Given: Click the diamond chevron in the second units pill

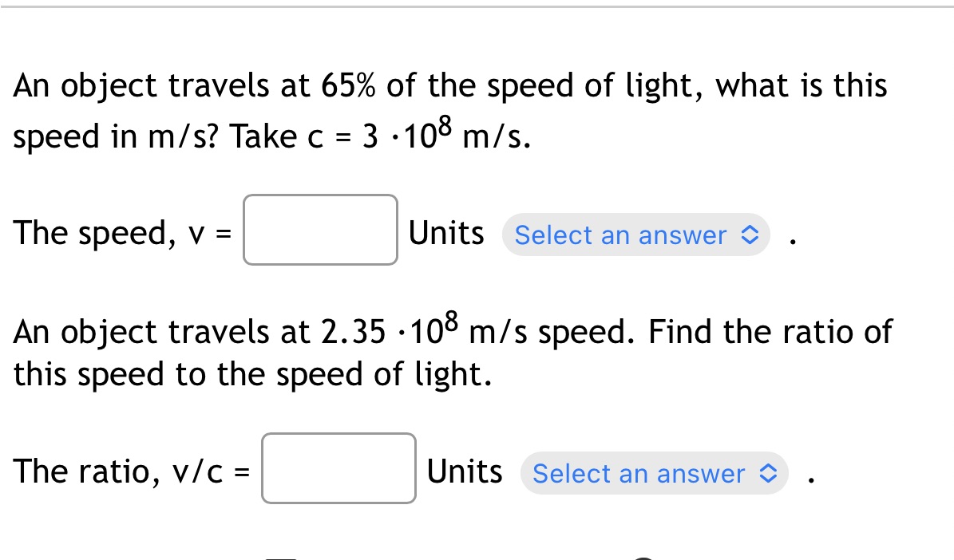Looking at the screenshot, I should [767, 473].
